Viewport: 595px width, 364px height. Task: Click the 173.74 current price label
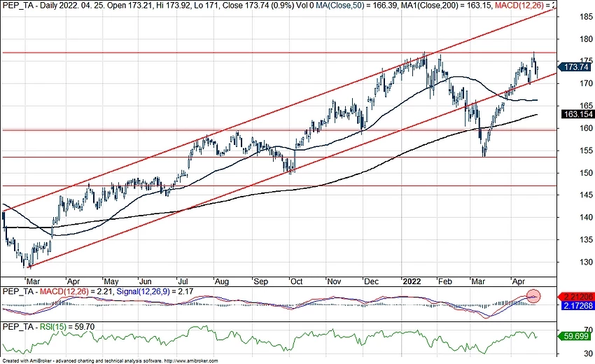575,67
